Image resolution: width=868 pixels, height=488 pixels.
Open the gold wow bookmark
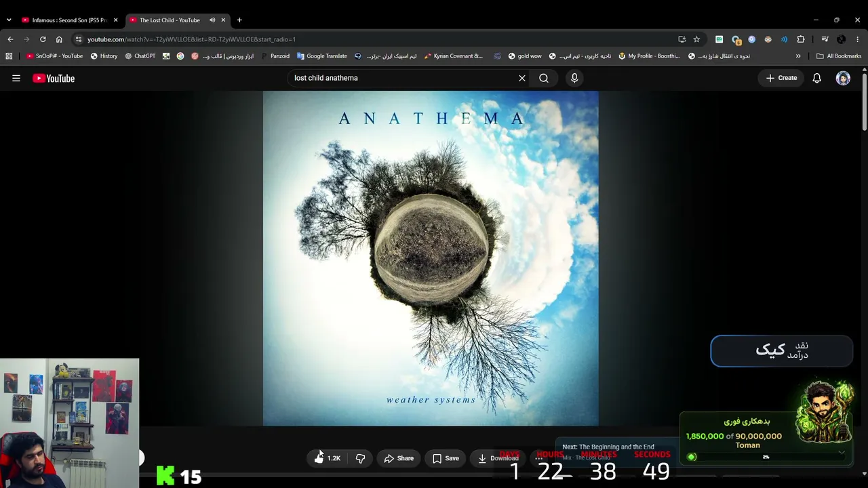(525, 56)
